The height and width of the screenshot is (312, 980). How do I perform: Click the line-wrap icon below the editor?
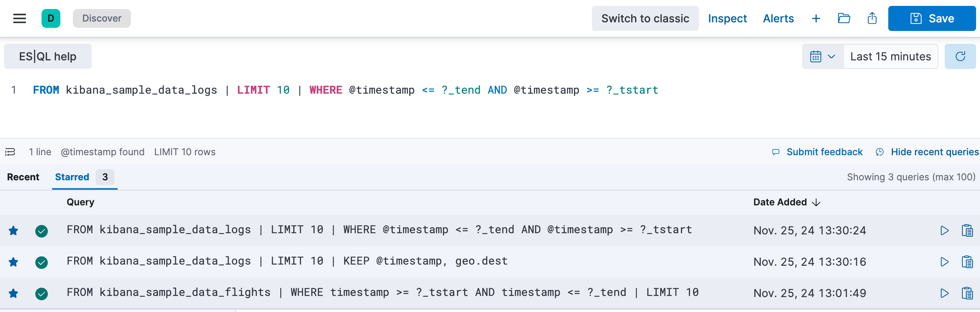pyautogui.click(x=11, y=152)
